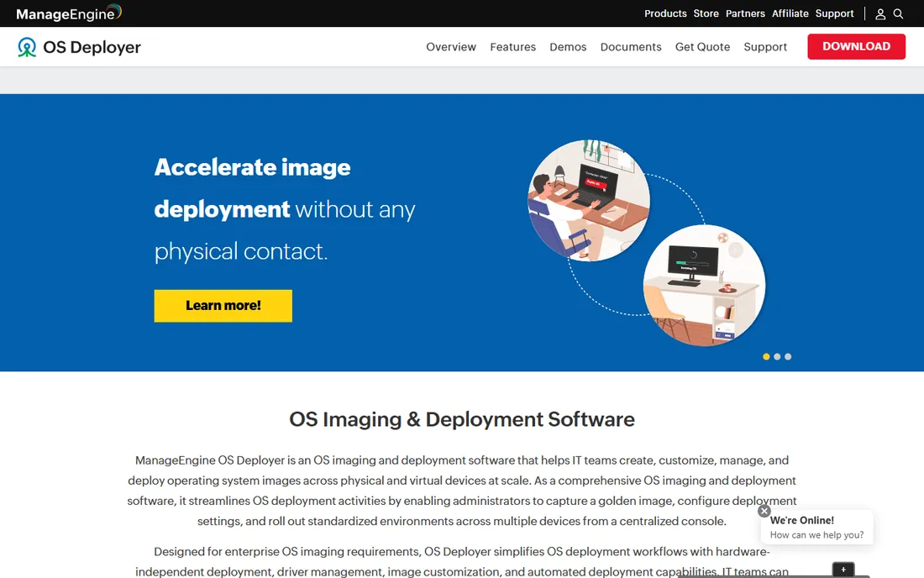Click the OS Imaging & Deployment Software heading
The height and width of the screenshot is (578, 924).
coord(461,419)
